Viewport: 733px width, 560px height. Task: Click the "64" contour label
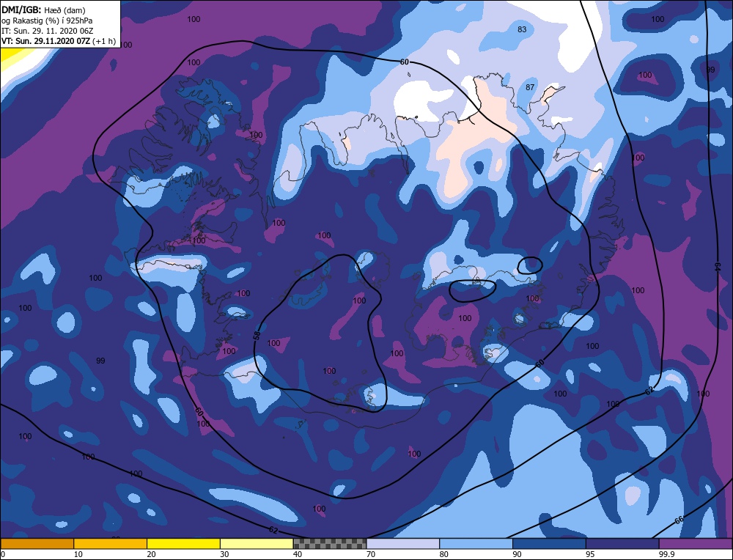[x=718, y=267]
